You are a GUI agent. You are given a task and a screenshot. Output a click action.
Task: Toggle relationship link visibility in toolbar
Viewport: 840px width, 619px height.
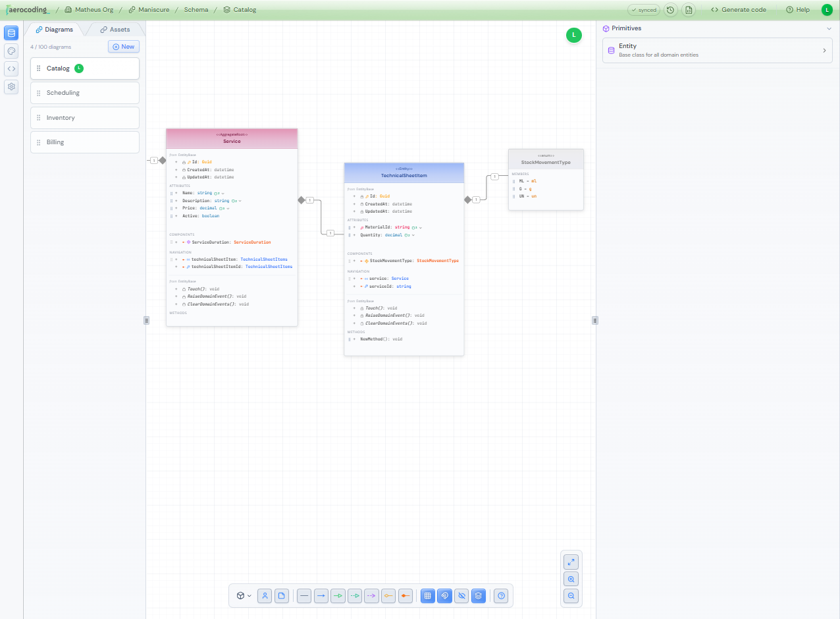pos(444,595)
